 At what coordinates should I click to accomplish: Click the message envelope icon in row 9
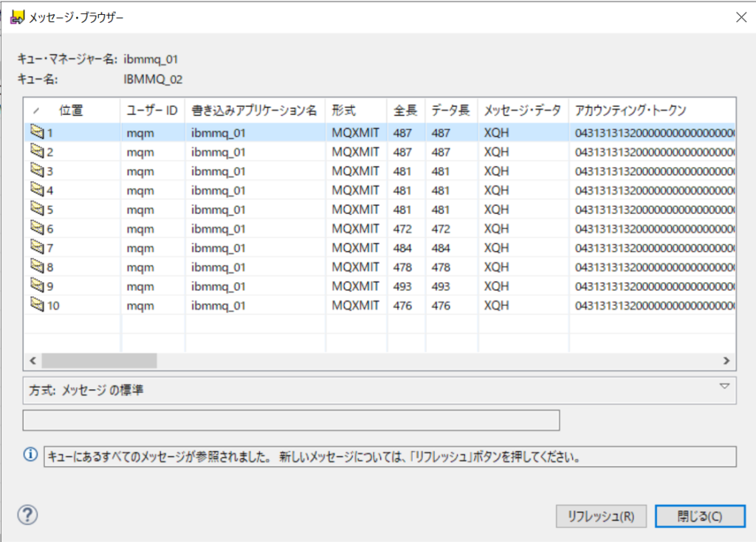click(37, 286)
